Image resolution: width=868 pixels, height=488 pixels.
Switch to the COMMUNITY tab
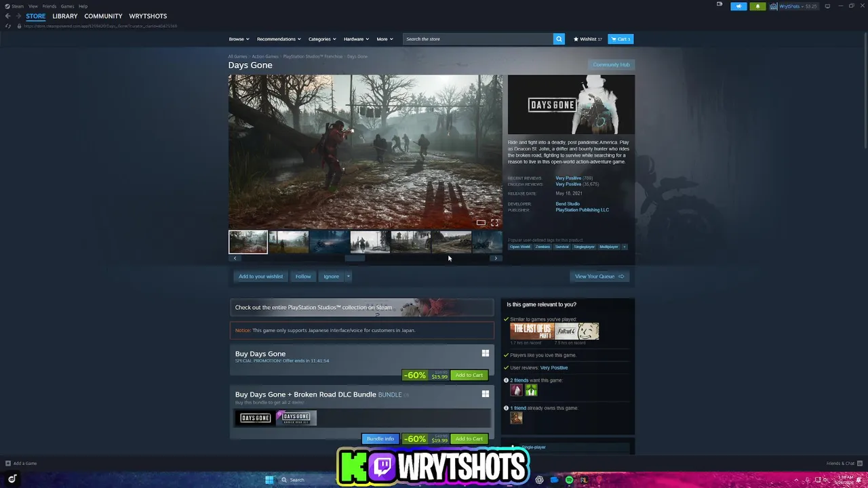[x=103, y=16]
